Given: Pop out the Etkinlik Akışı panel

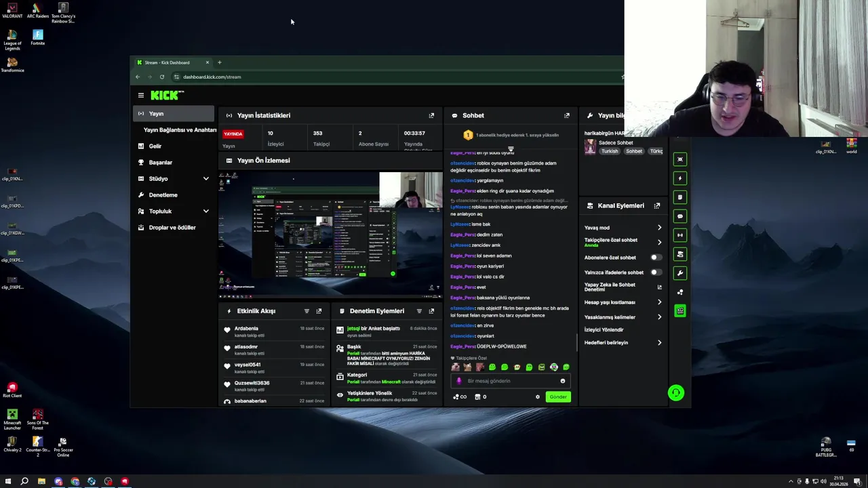Looking at the screenshot, I should 319,311.
